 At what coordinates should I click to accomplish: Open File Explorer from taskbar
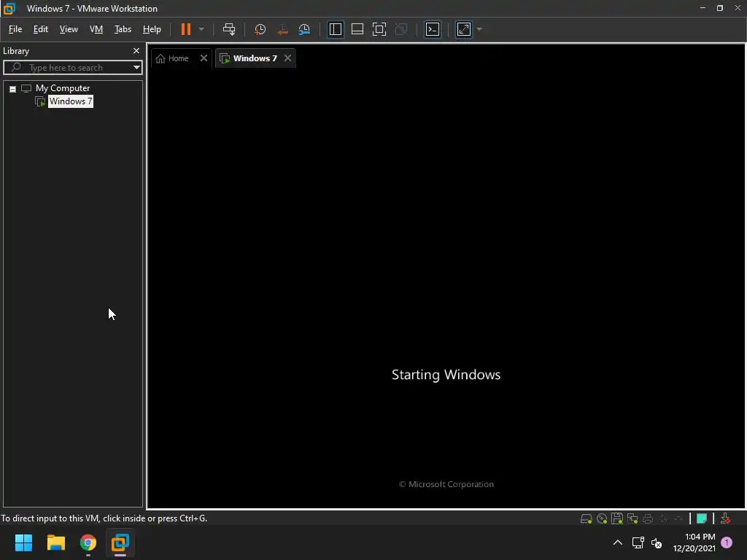point(55,542)
